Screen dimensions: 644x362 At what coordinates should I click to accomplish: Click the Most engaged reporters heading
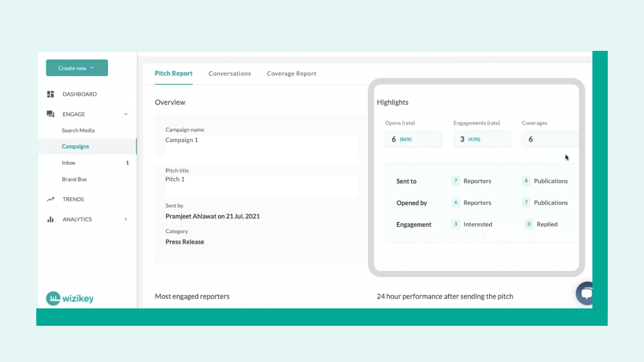[192, 296]
